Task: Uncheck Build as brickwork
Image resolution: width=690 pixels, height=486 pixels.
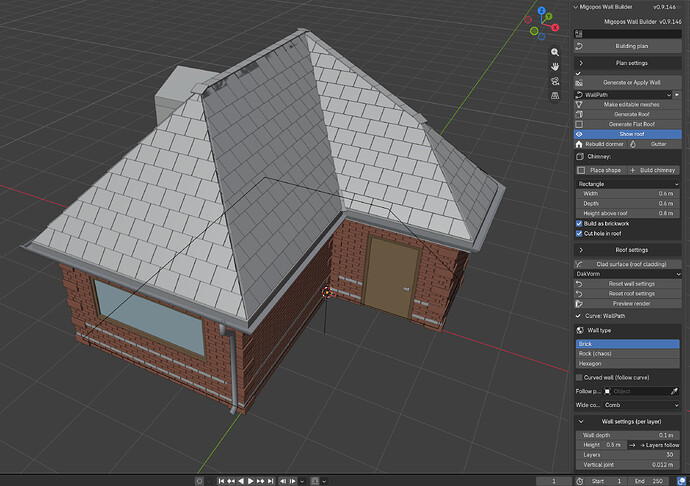Action: [579, 224]
